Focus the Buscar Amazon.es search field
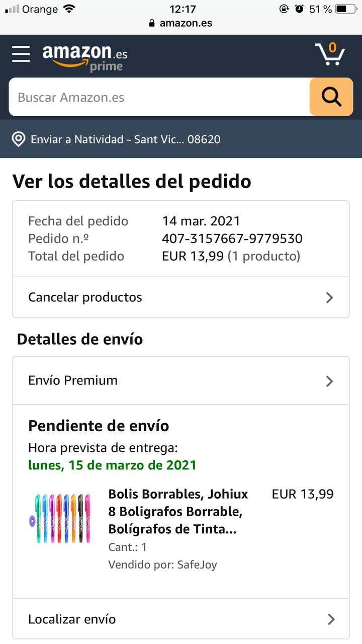Image resolution: width=362 pixels, height=644 pixels. [x=159, y=97]
